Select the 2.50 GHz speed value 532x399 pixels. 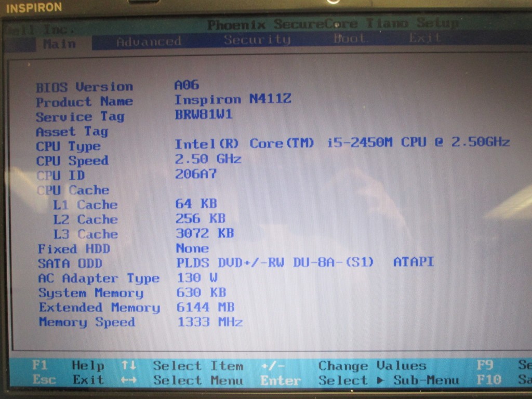(x=208, y=159)
